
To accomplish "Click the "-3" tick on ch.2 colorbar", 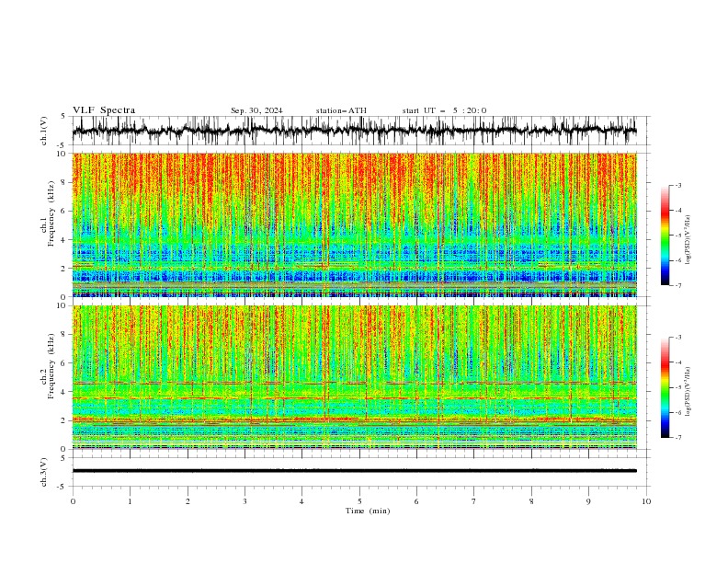I will 678,338.
